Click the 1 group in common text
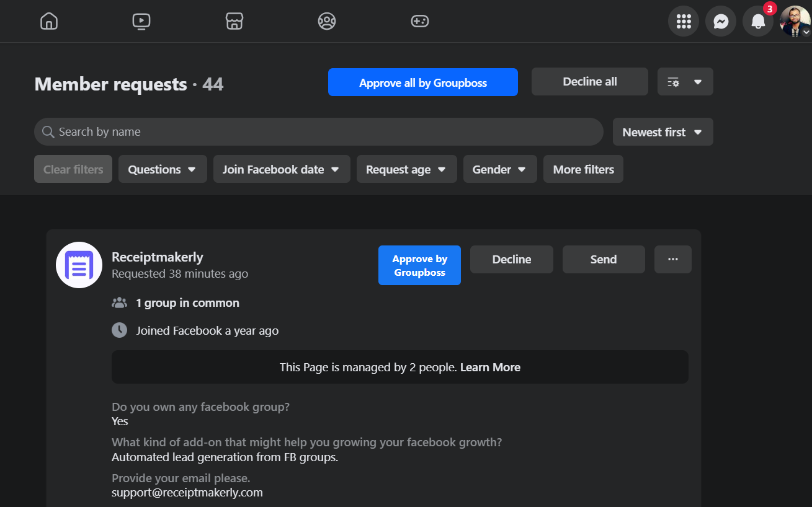812x507 pixels. [x=187, y=303]
